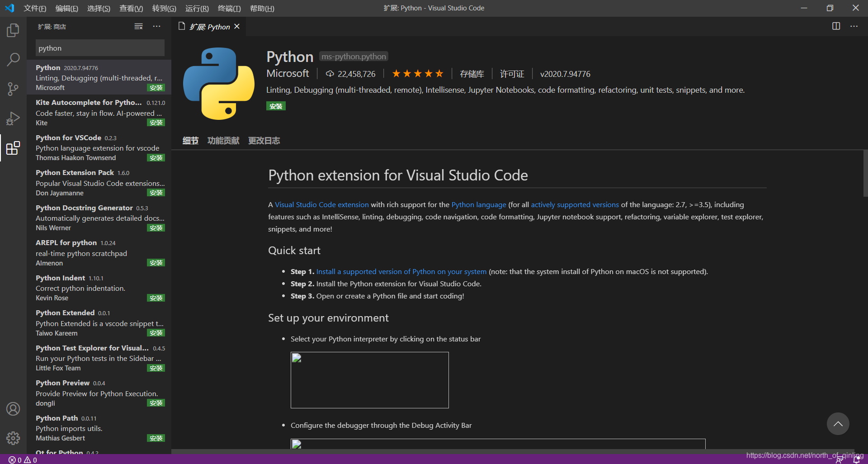Install Python for VSCode extension

tap(156, 158)
